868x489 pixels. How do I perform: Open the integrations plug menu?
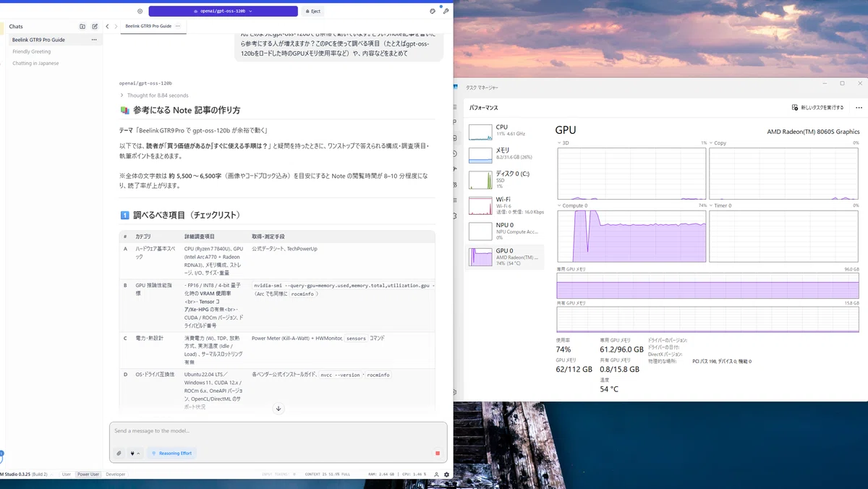pyautogui.click(x=135, y=454)
